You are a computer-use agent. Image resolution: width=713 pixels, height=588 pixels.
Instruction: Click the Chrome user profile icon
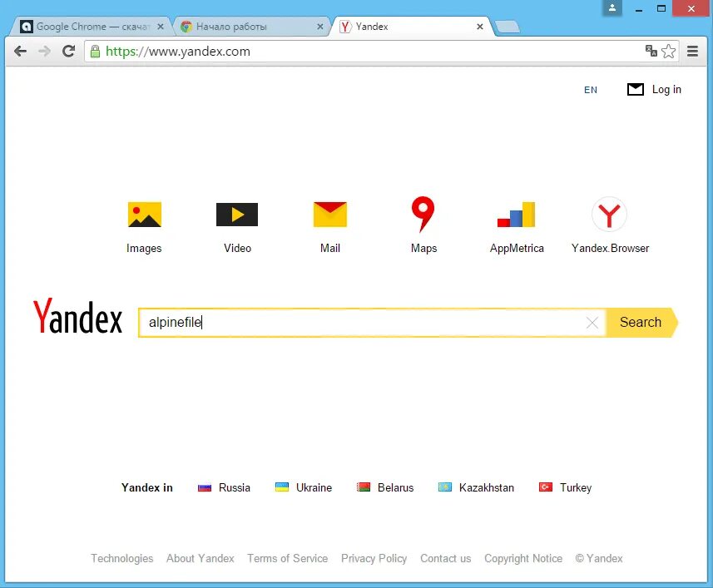612,7
